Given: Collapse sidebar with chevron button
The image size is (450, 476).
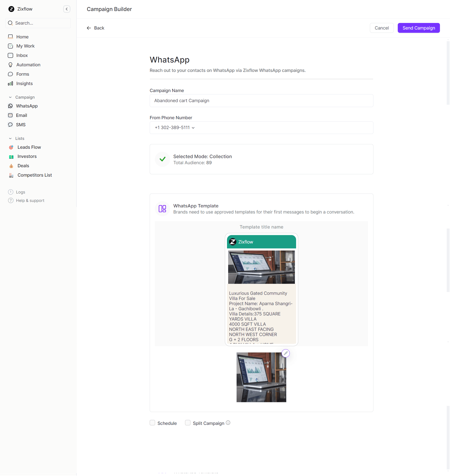Looking at the screenshot, I should [67, 9].
